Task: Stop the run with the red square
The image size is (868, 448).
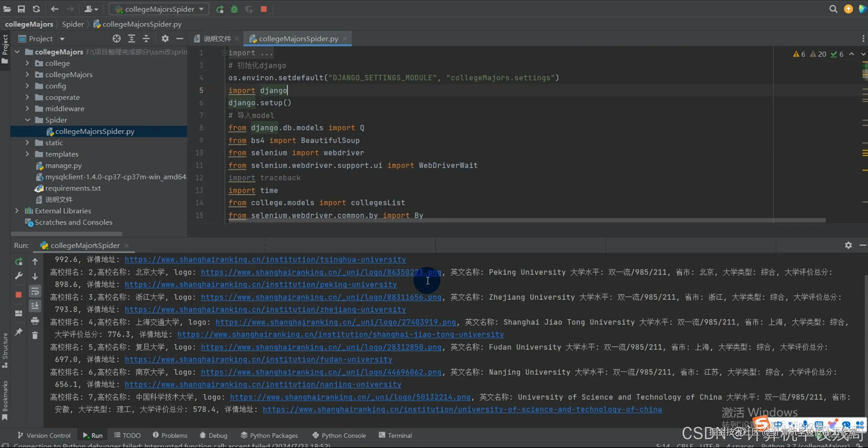Action: pyautogui.click(x=264, y=9)
